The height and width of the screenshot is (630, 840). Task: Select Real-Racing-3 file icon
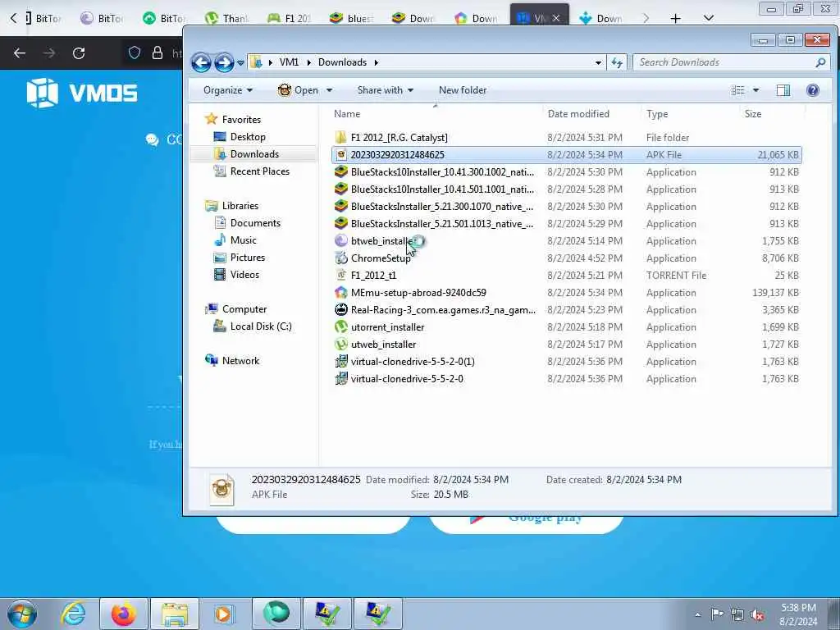340,309
